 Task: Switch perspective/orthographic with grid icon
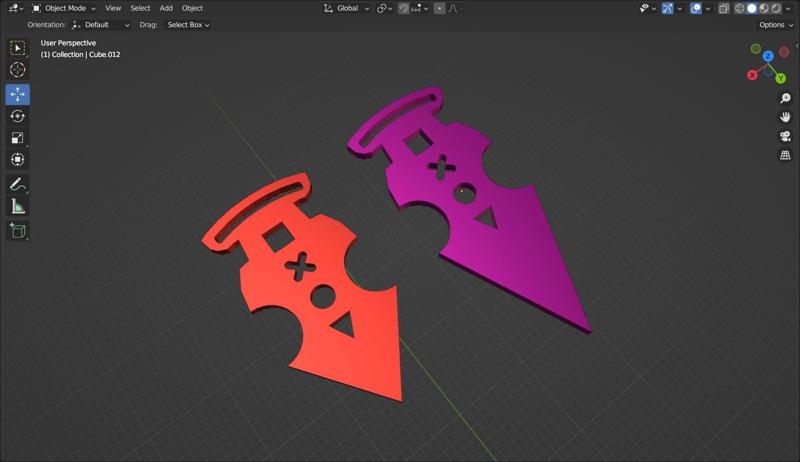(x=785, y=155)
